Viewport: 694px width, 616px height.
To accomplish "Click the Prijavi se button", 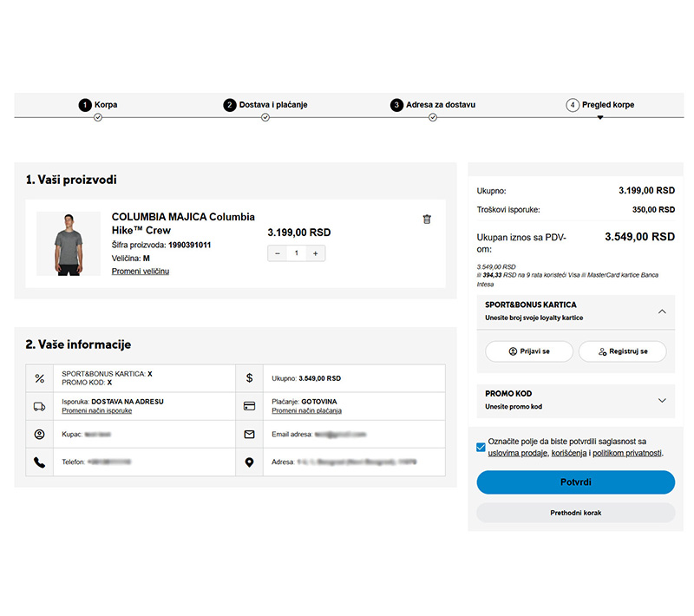I will [528, 351].
